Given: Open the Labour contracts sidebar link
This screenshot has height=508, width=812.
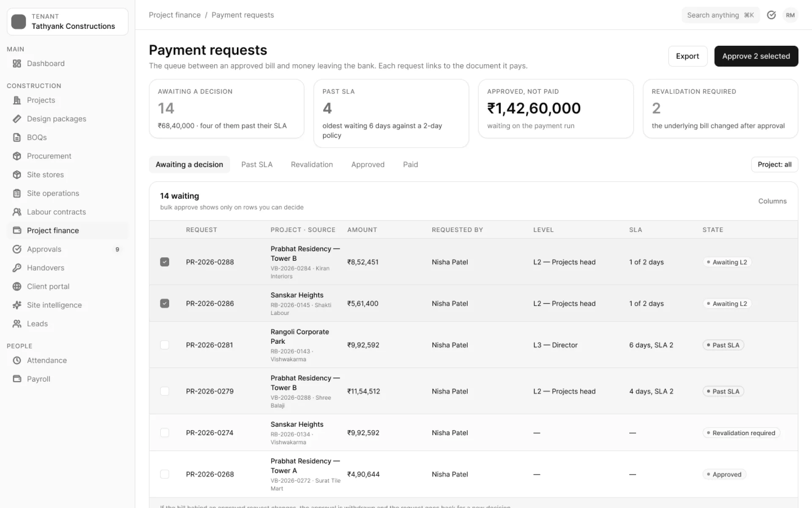Looking at the screenshot, I should [68, 212].
